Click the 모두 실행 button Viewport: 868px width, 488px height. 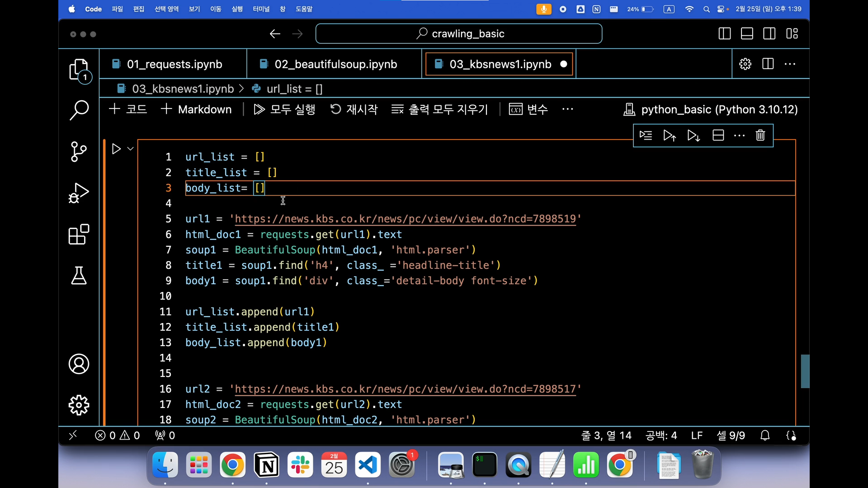(284, 109)
